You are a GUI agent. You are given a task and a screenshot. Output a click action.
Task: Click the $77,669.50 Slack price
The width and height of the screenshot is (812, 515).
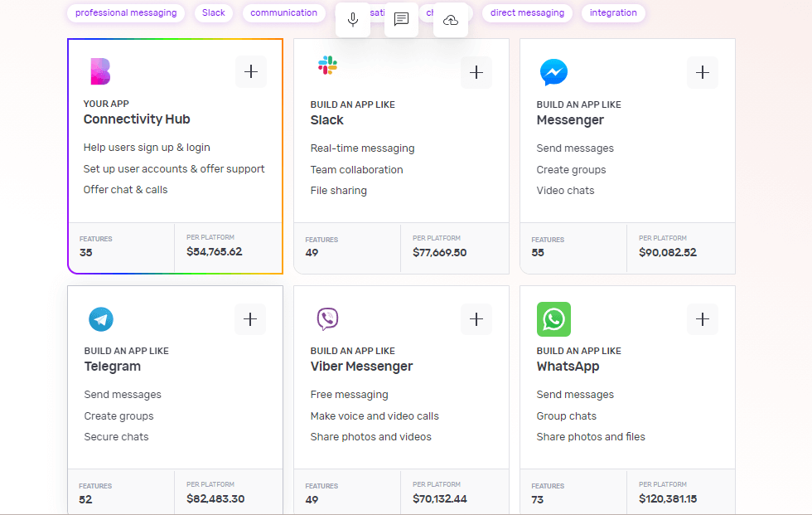pos(440,253)
